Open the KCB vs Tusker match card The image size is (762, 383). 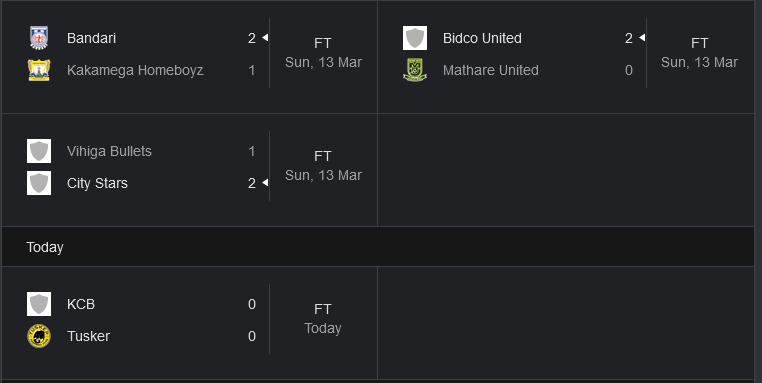(190, 323)
